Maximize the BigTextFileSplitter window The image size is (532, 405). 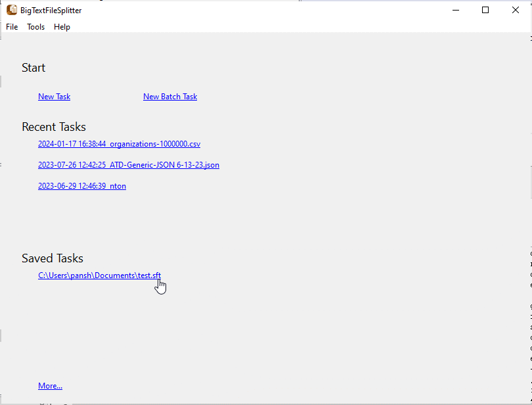(x=485, y=10)
